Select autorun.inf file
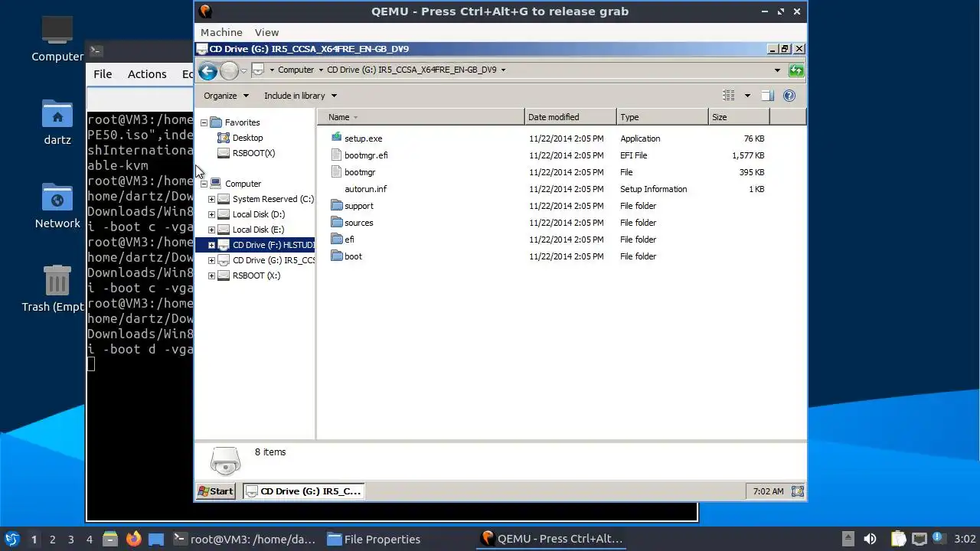 (365, 189)
